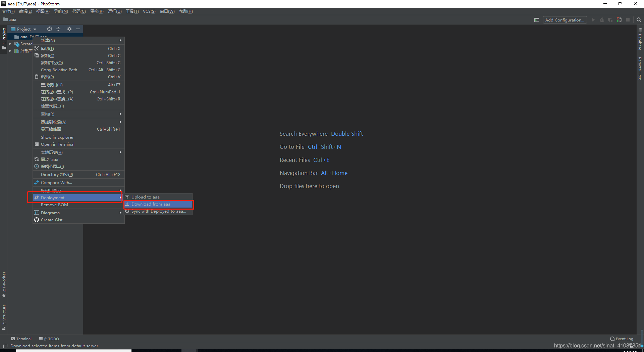
Task: Select 查找使用(U) entry
Action: tap(78, 85)
